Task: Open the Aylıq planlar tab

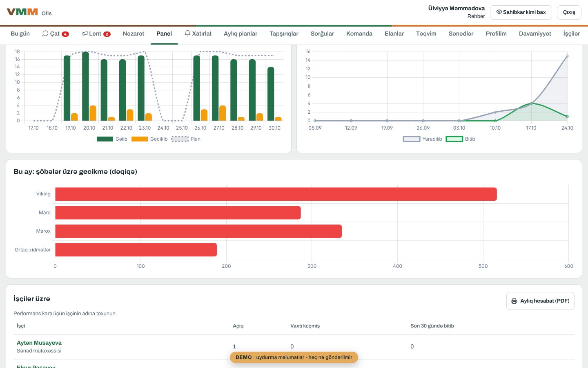Action: coord(241,34)
